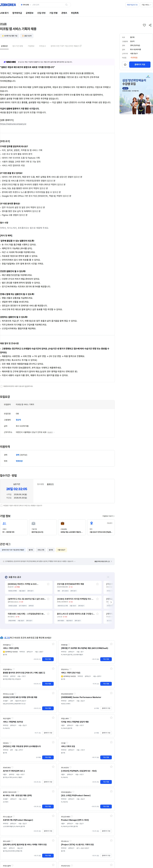Click the blue 홈페이지 지원 button

click(x=140, y=64)
